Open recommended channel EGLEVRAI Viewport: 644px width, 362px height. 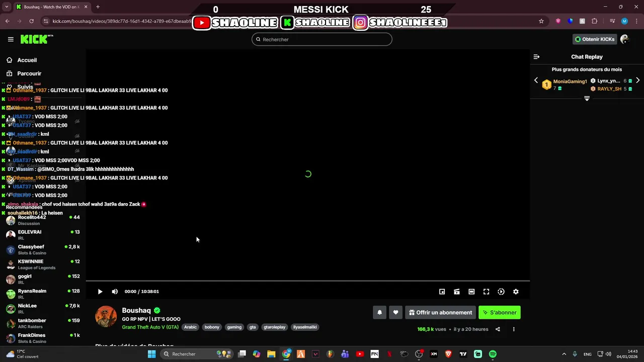(43, 235)
